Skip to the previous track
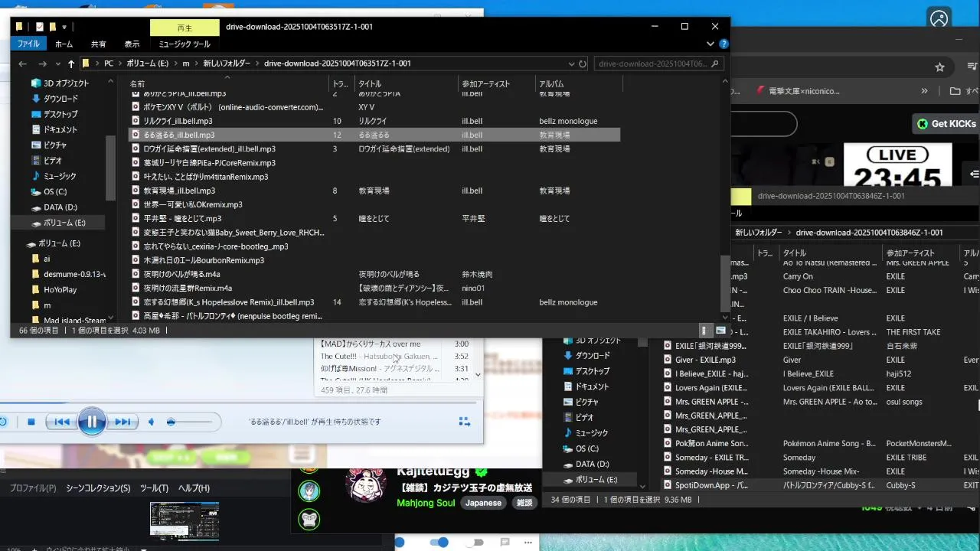 coord(62,422)
